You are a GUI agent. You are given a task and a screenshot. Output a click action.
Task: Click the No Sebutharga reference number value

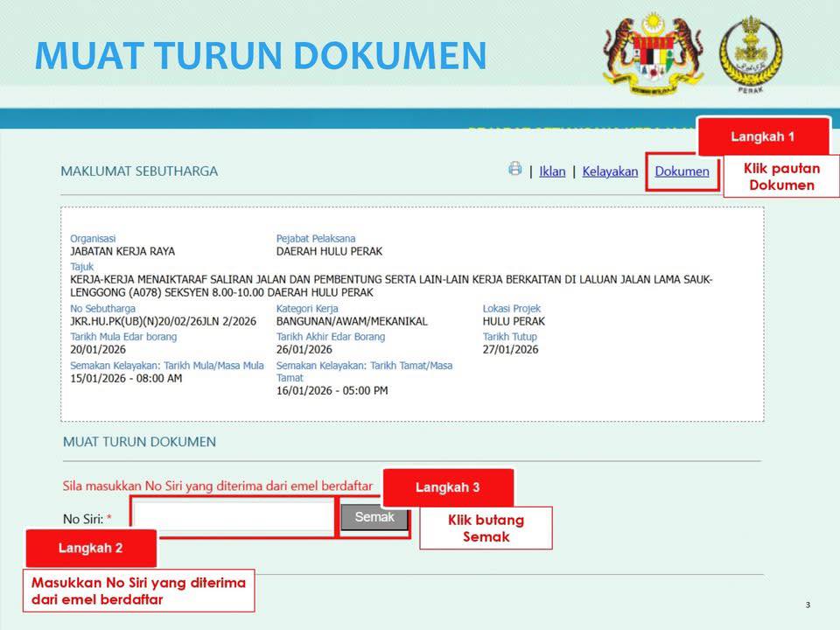click(163, 321)
